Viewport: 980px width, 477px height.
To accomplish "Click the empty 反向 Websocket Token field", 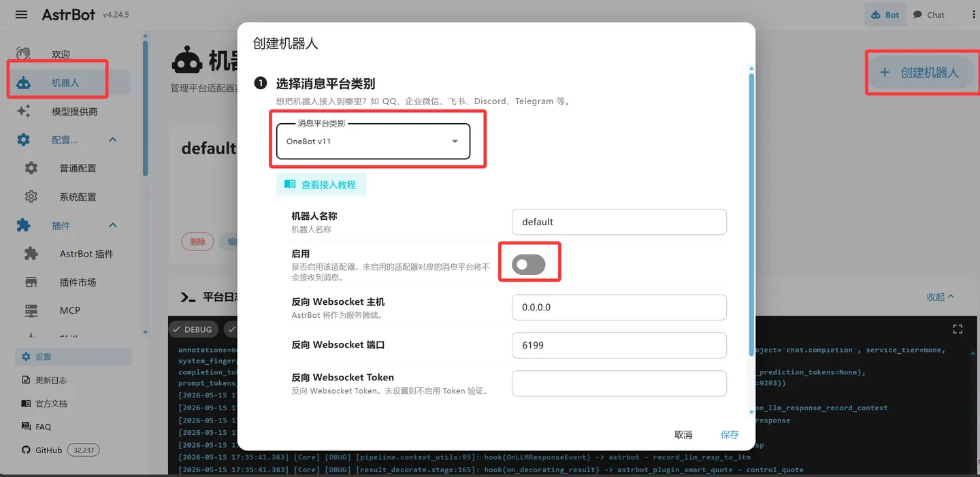I will tap(619, 383).
